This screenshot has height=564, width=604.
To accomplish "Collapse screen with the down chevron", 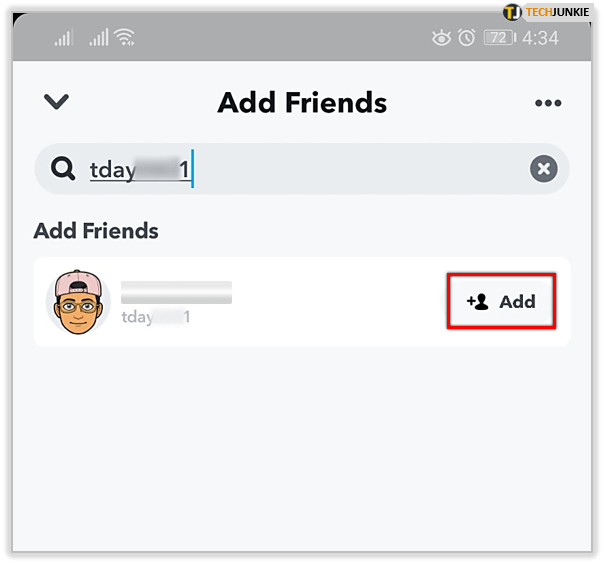I will tap(56, 102).
